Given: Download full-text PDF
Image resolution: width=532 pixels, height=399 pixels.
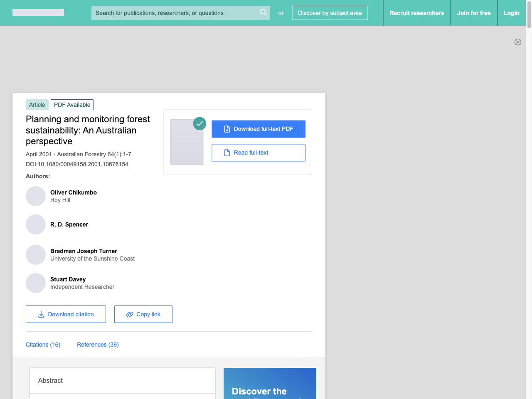Looking at the screenshot, I should pos(259,129).
